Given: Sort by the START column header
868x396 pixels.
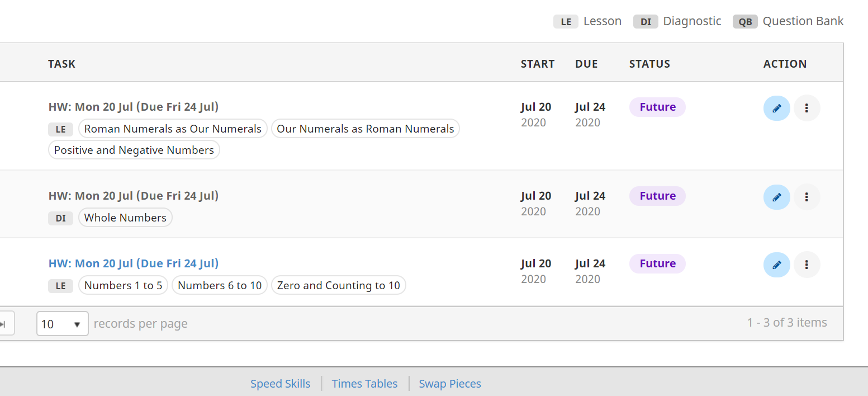Looking at the screenshot, I should click(x=537, y=64).
